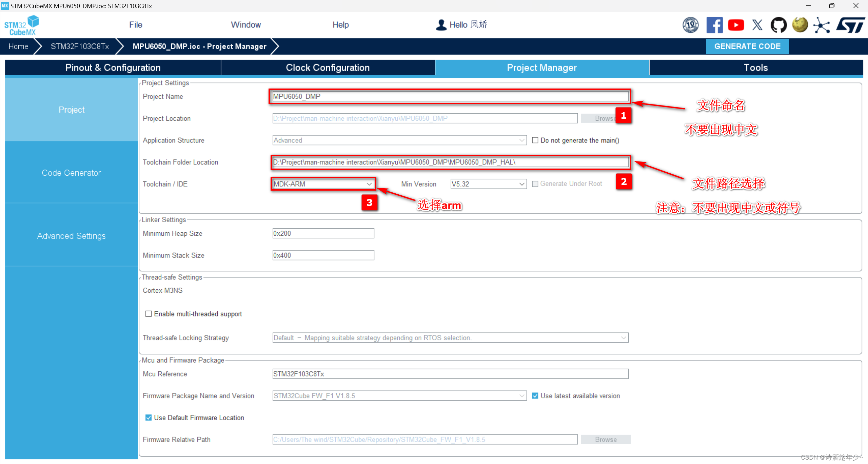Open the 10-year anniversary badge icon
868x464 pixels.
pyautogui.click(x=690, y=25)
